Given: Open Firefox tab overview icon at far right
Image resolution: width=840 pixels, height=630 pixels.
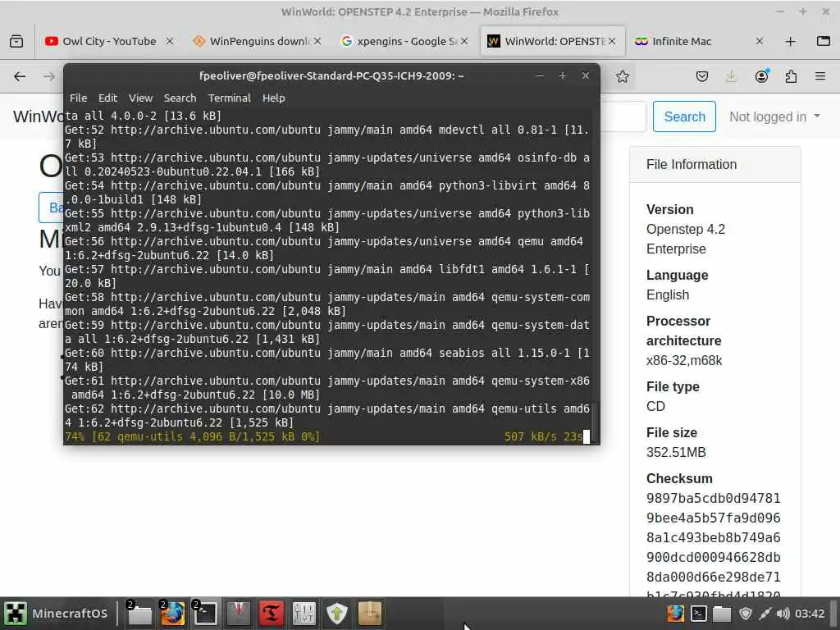Looking at the screenshot, I should pos(824,41).
